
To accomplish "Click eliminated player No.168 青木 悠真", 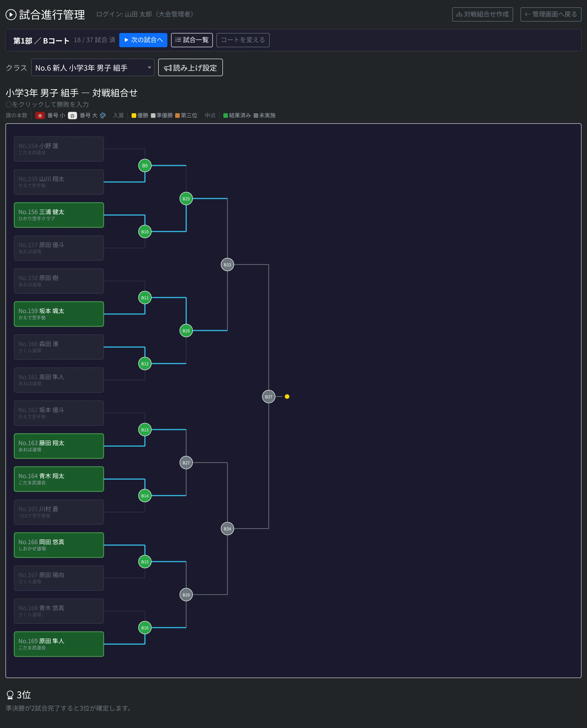I will click(x=59, y=611).
